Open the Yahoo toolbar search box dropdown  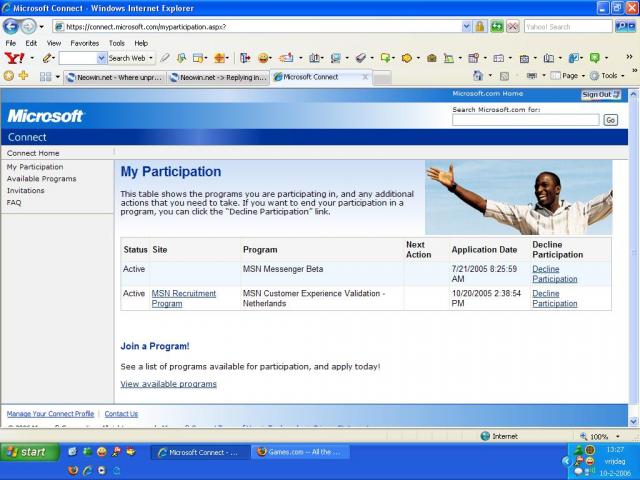click(x=102, y=58)
